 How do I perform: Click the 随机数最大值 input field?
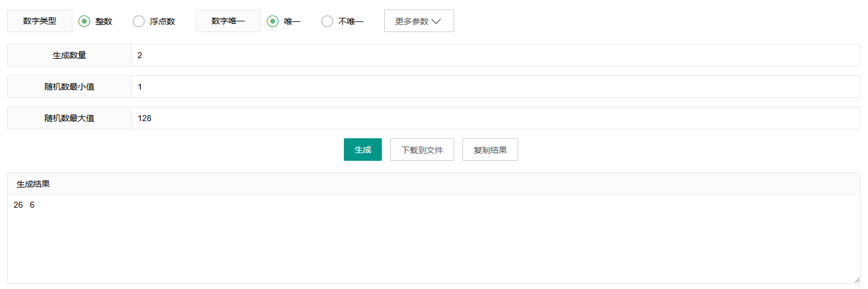(x=495, y=118)
